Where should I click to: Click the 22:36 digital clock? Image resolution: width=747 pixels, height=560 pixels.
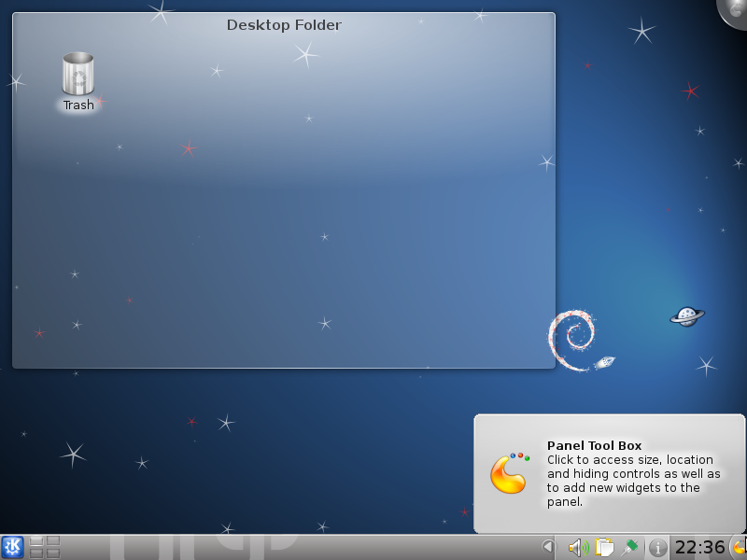(x=699, y=547)
